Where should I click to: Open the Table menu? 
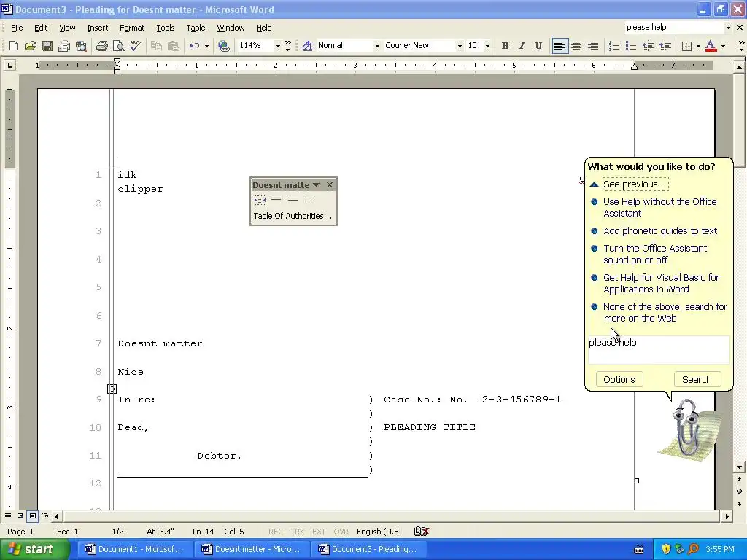click(196, 28)
